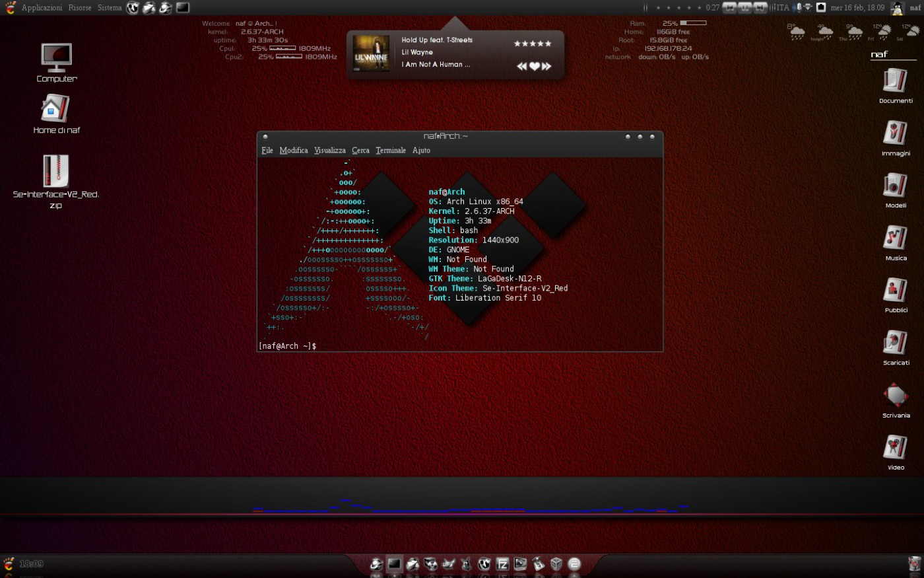Screen dimensions: 924x578
Task: Launch Thunderbird mail icon in top panel
Action: [x=149, y=8]
